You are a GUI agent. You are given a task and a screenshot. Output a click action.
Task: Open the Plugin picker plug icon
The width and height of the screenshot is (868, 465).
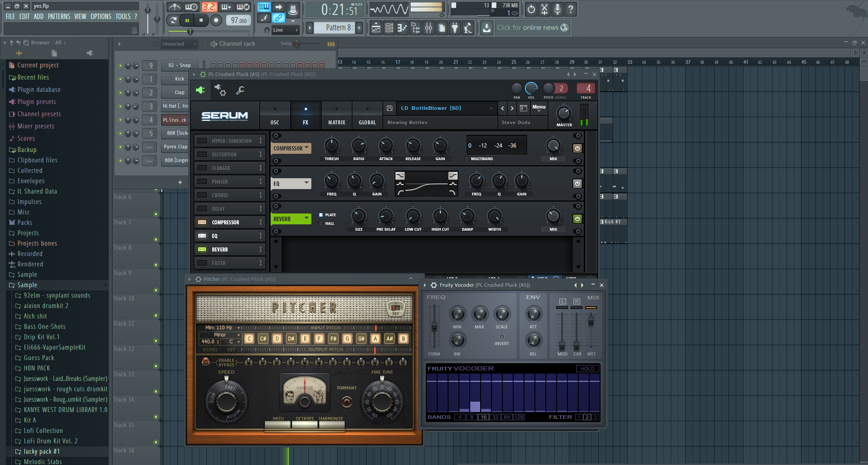pos(455,28)
